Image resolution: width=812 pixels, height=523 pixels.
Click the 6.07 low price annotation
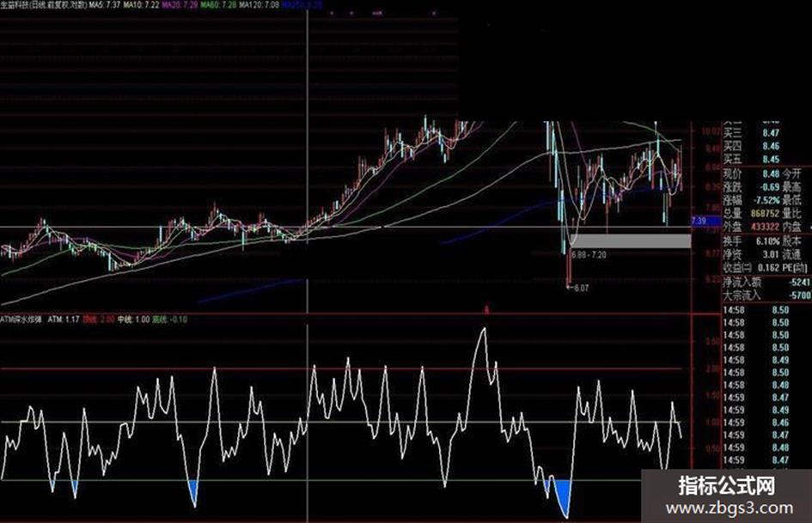[578, 288]
